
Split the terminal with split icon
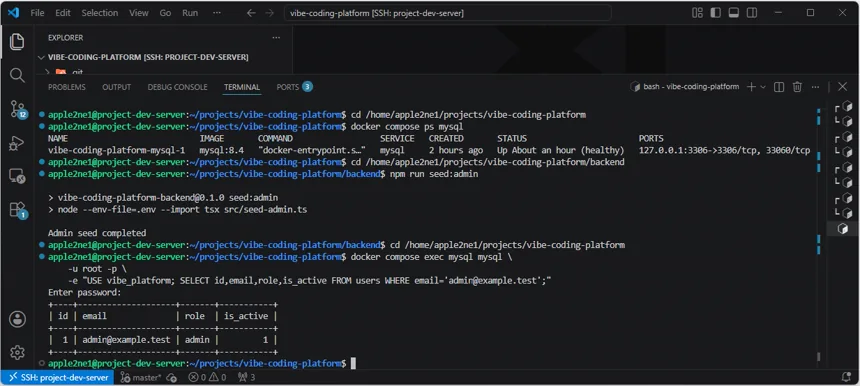coord(779,87)
